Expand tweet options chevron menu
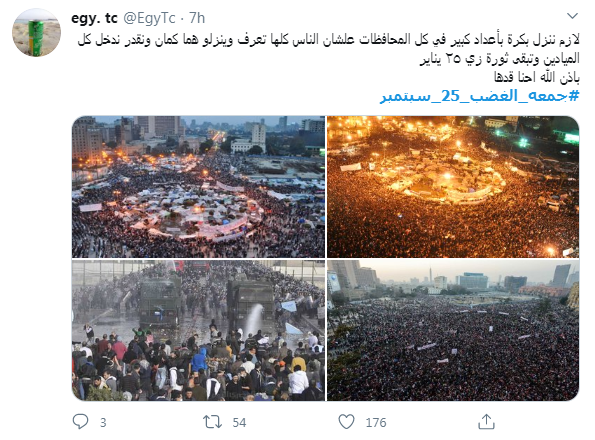 click(572, 16)
